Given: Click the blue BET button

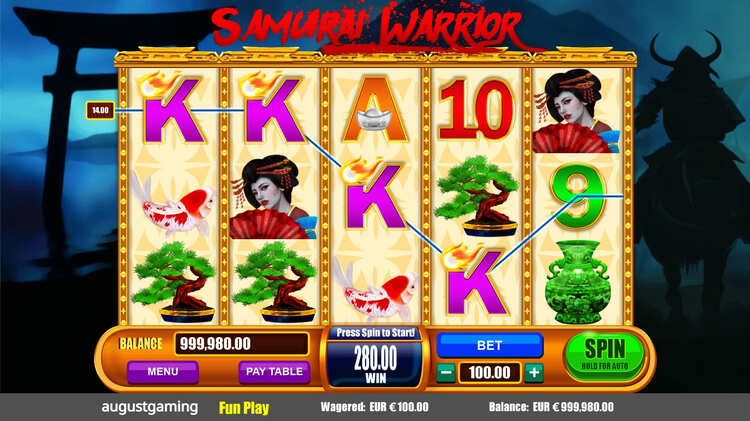Looking at the screenshot, I should coord(489,345).
